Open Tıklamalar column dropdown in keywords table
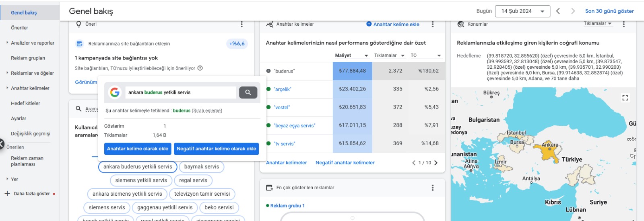Image resolution: width=644 pixels, height=221 pixels. click(402, 56)
